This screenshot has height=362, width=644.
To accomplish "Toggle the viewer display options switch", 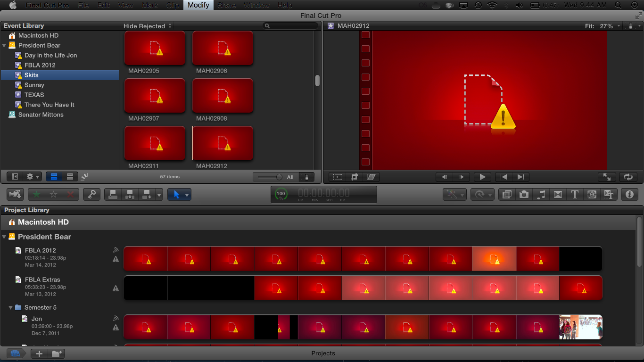I will pos(631,26).
